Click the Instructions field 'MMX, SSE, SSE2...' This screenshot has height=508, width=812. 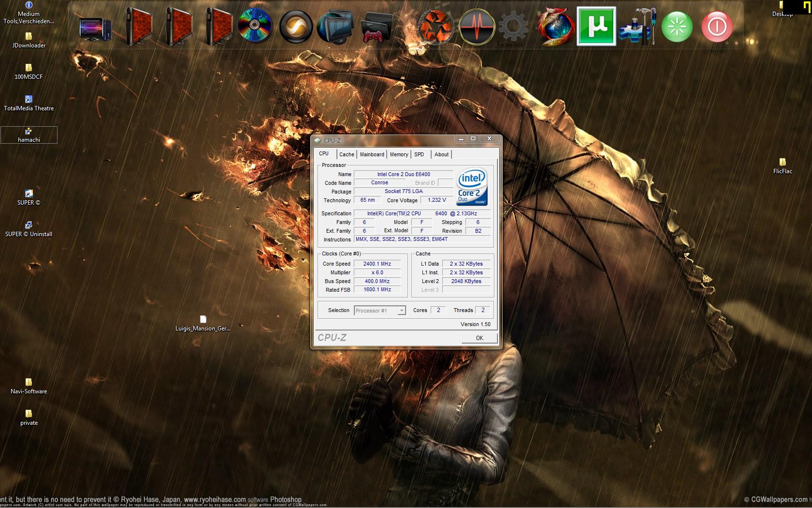point(422,239)
